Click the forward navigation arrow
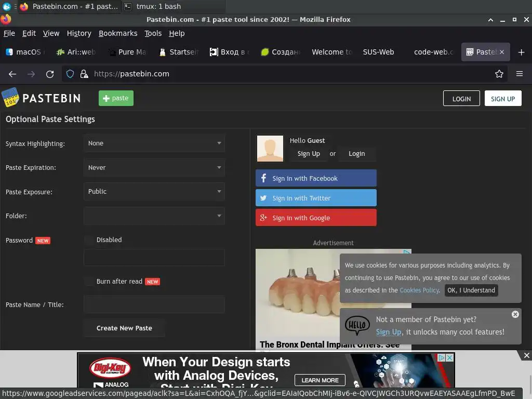Viewport: 532px width, 399px height. point(31,74)
